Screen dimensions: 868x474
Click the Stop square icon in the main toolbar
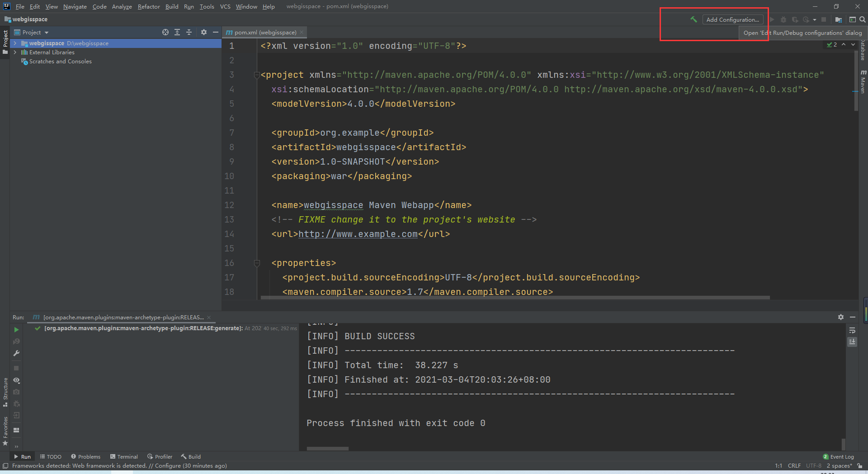(x=824, y=19)
